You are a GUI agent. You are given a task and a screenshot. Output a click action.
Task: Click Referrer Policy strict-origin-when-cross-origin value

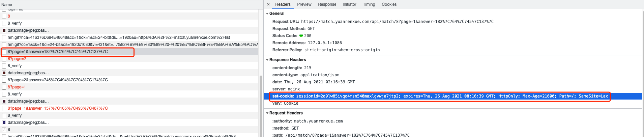(x=342, y=50)
